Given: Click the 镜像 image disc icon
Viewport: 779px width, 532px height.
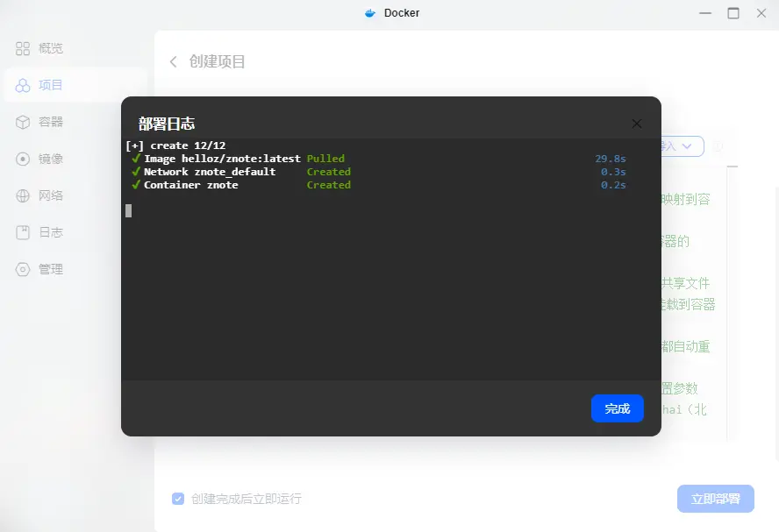Looking at the screenshot, I should tap(22, 159).
